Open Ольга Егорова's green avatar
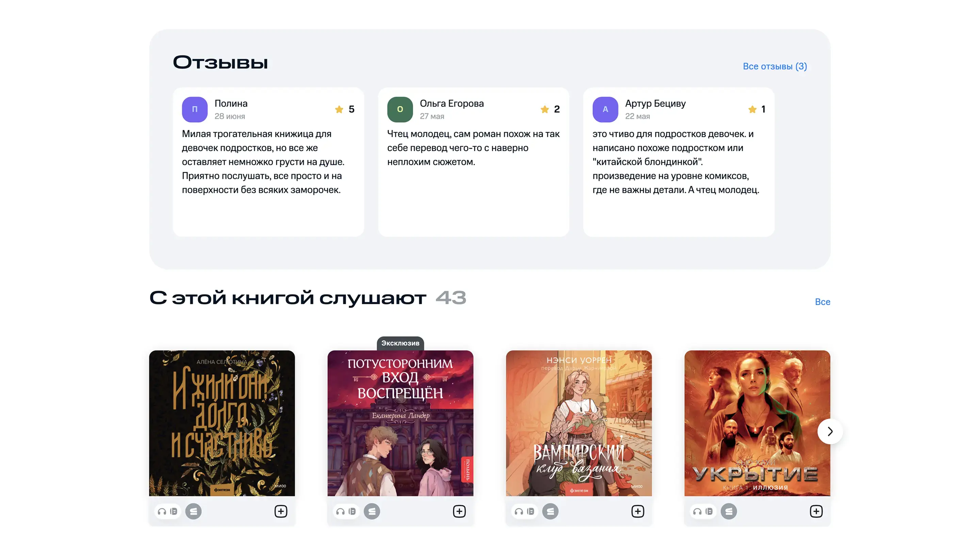 click(400, 109)
